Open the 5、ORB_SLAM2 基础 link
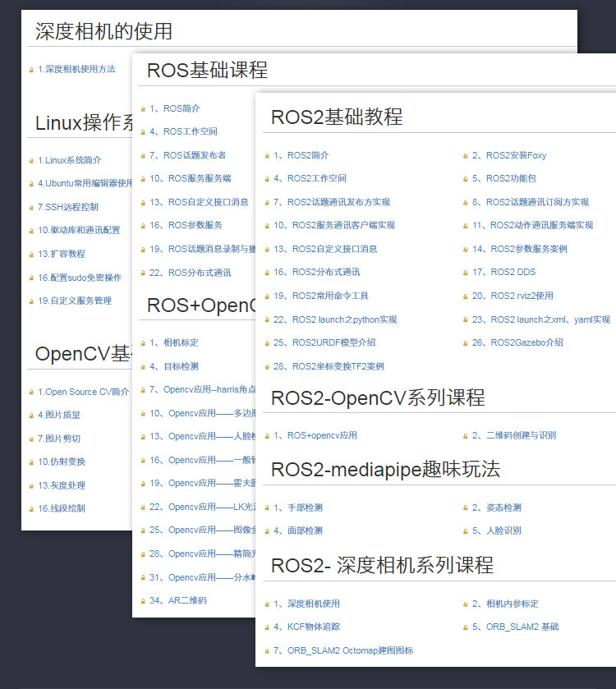Screen dimensions: 616x689 coord(515,627)
